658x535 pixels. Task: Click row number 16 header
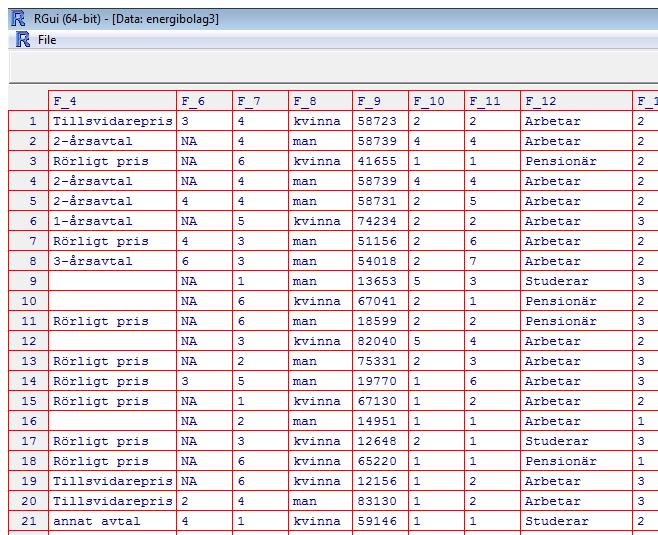pos(29,421)
